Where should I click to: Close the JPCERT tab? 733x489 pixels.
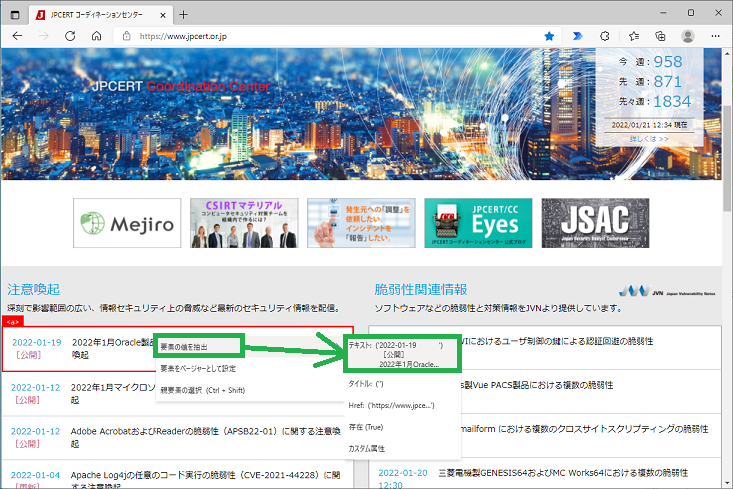click(x=163, y=15)
